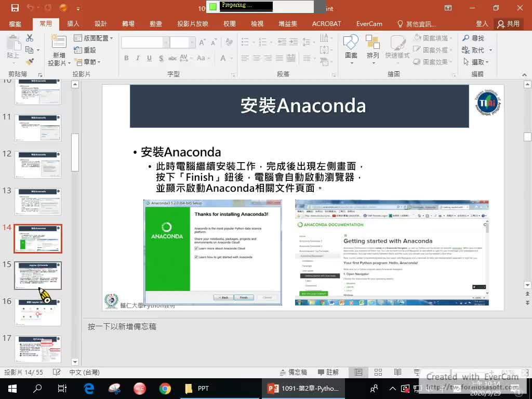Click the 重設 reset slide button

pos(85,50)
